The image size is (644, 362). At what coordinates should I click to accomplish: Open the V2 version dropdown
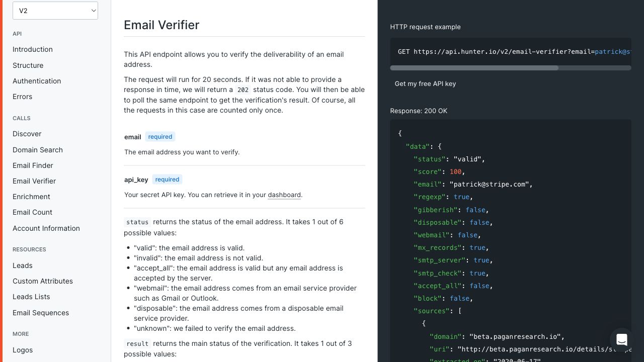[55, 10]
